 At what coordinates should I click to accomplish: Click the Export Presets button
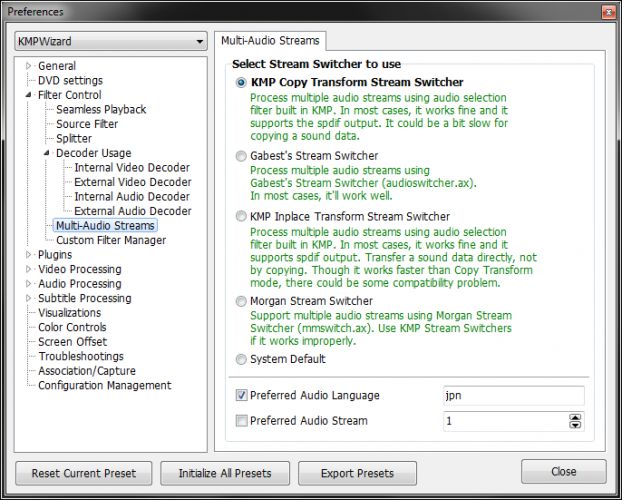coord(357,473)
